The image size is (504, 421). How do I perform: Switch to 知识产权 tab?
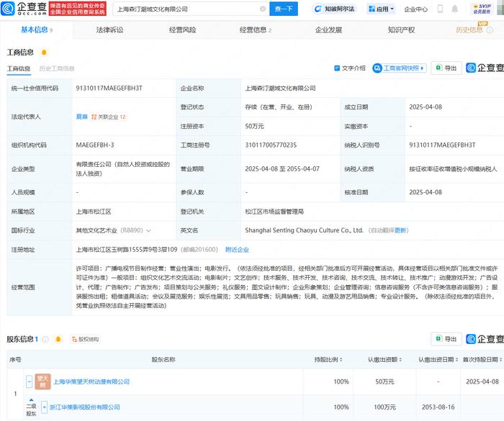click(x=401, y=30)
